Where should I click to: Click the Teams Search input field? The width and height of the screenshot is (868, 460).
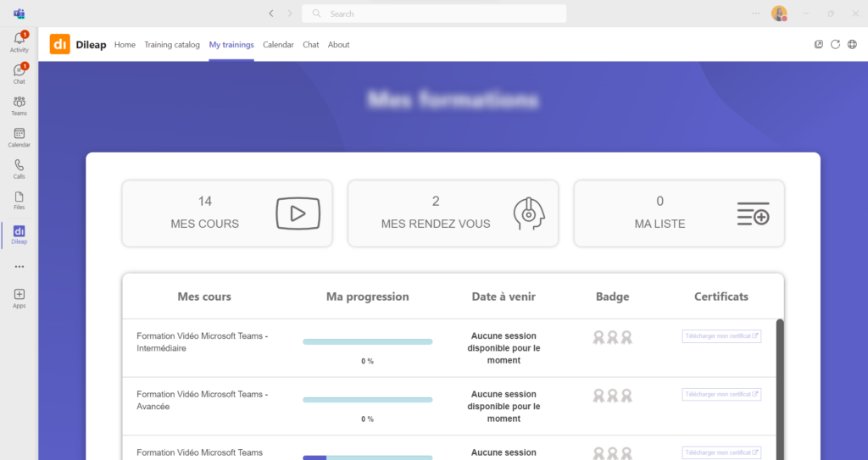pos(434,14)
